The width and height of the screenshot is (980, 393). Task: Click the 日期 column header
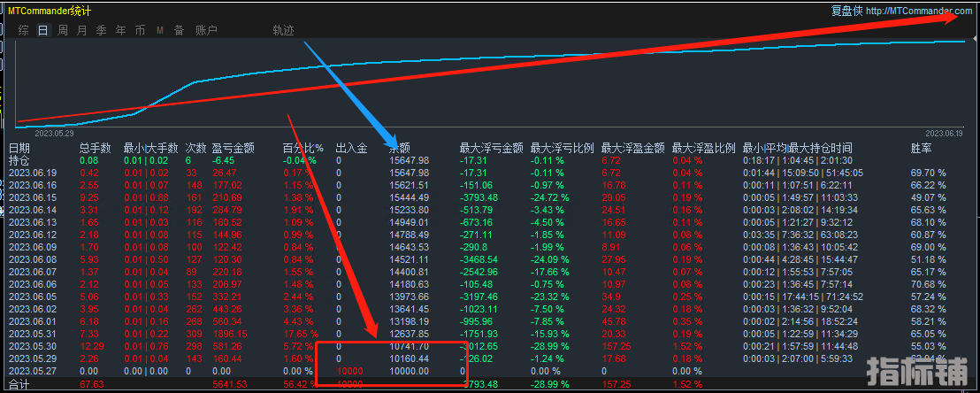(19, 148)
